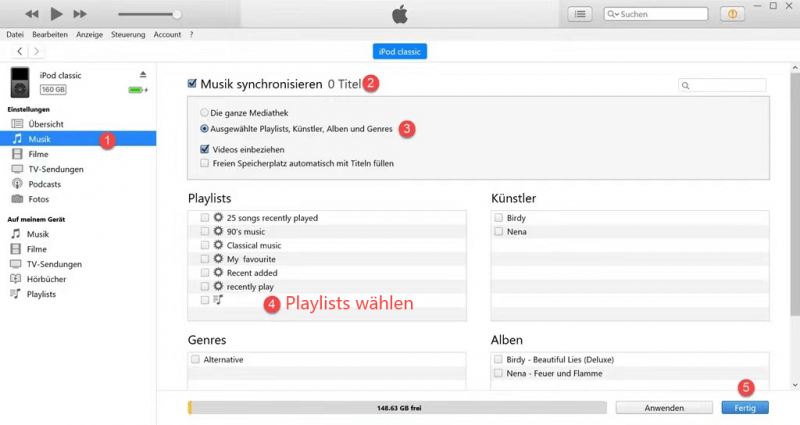Click the battery status indicator
This screenshot has width=800, height=425.
(x=138, y=90)
